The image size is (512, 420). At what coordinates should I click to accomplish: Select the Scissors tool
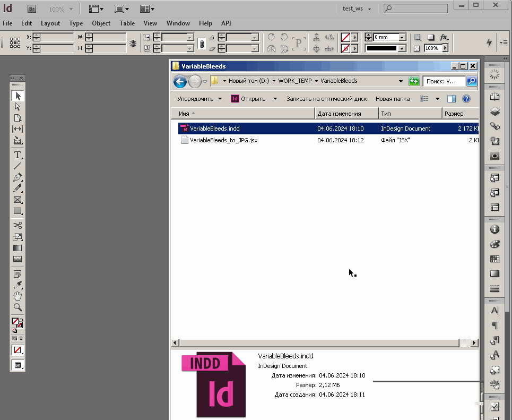pos(18,225)
